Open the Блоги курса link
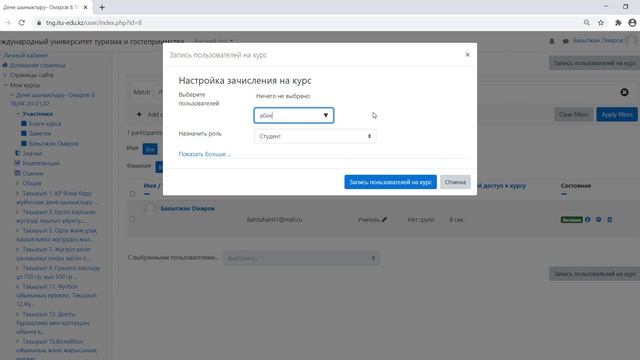 [45, 124]
